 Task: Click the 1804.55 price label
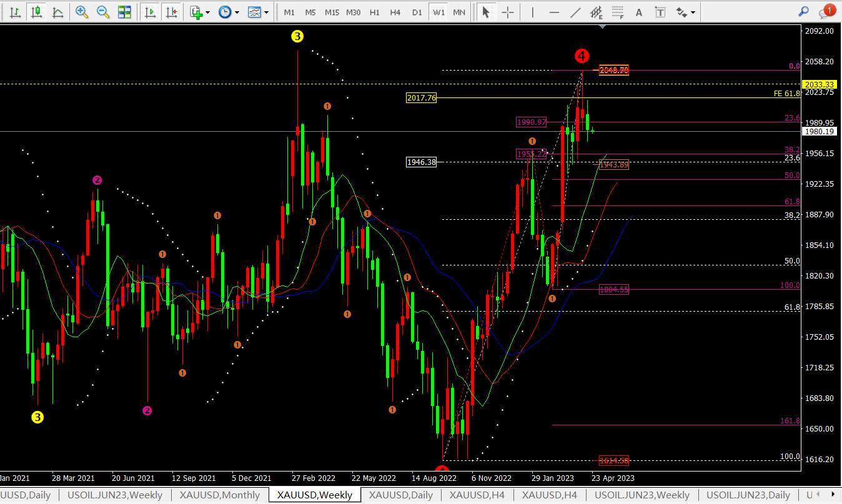pyautogui.click(x=614, y=290)
